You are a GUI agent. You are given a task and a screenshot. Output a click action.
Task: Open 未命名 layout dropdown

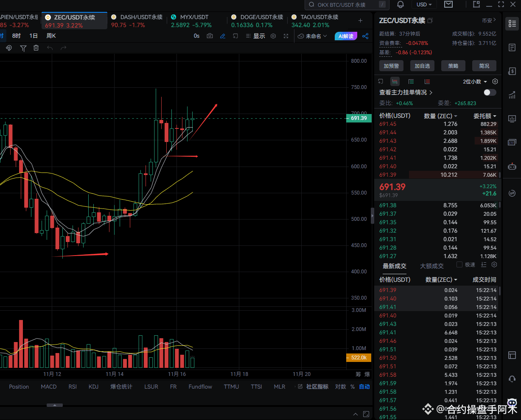click(313, 36)
